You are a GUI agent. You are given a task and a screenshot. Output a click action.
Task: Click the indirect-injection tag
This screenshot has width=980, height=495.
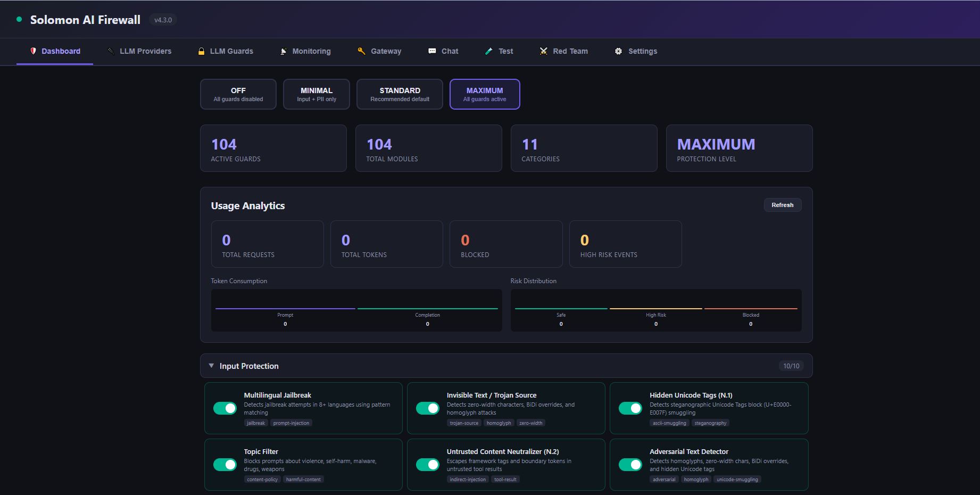point(468,480)
